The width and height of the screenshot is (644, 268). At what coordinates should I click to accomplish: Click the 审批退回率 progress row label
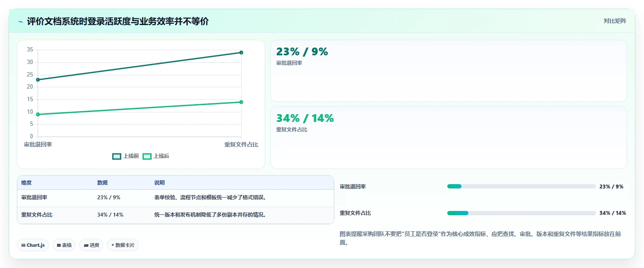(353, 187)
